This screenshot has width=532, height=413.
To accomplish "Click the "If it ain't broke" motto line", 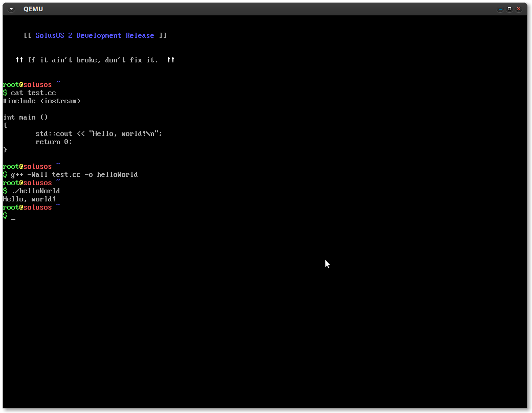I will pyautogui.click(x=95, y=60).
